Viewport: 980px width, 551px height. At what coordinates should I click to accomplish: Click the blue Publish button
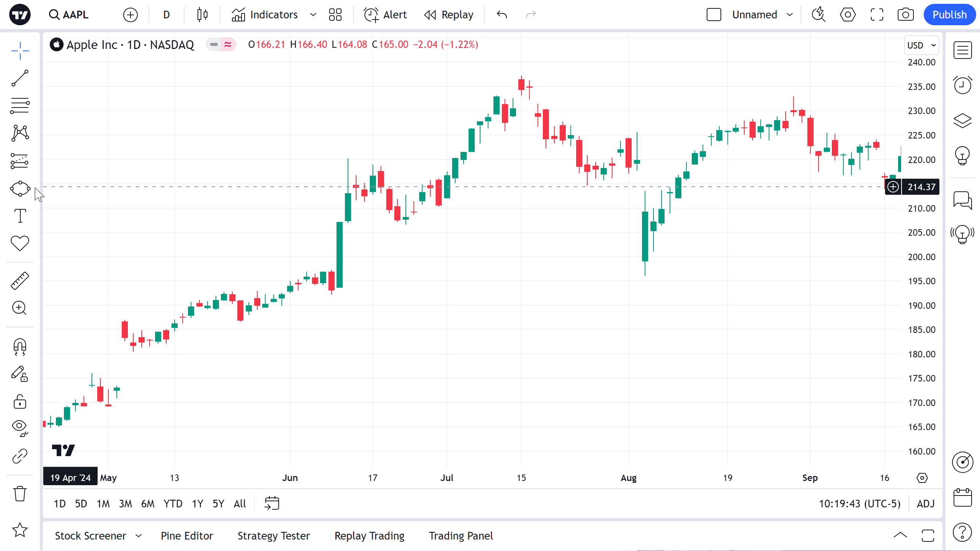click(949, 15)
